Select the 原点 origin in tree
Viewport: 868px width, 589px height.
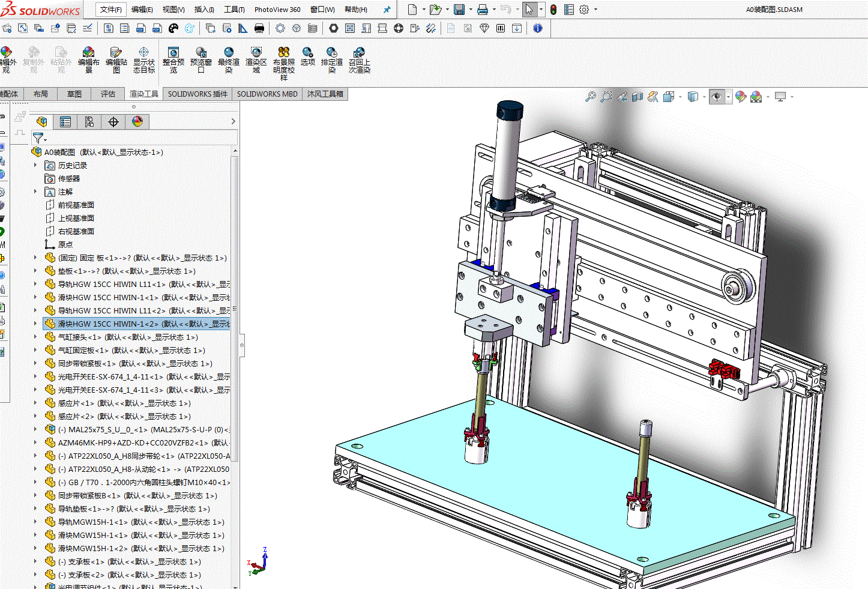65,244
